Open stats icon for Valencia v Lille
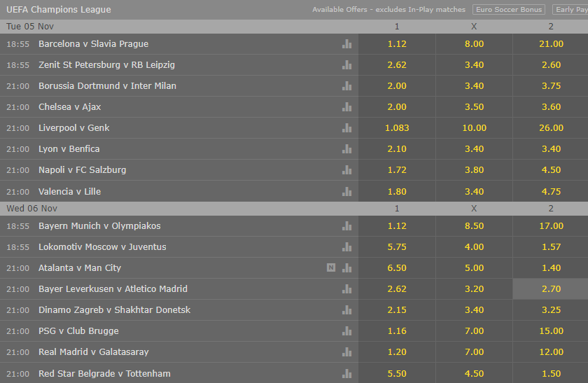This screenshot has width=588, height=383. click(x=346, y=191)
